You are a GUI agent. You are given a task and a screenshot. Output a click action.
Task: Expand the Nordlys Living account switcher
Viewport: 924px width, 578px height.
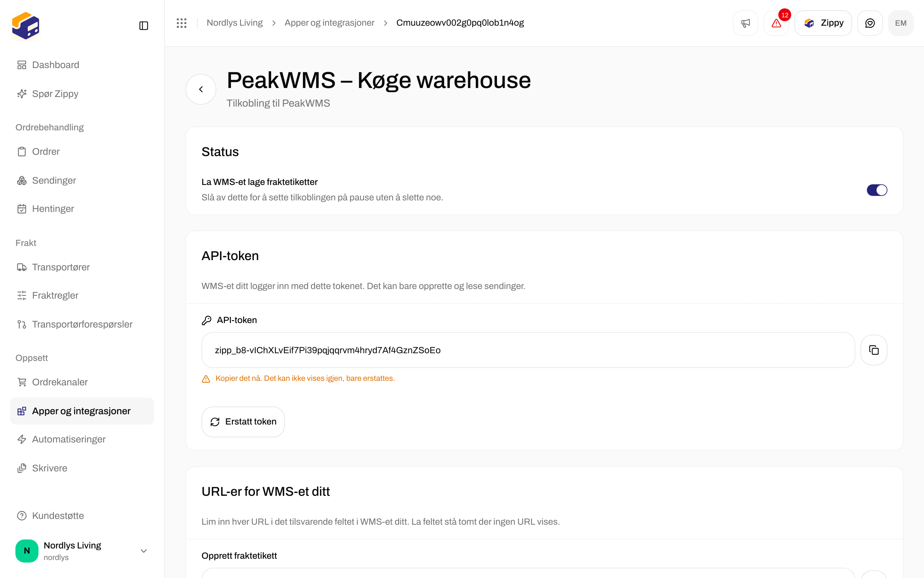[x=82, y=550]
